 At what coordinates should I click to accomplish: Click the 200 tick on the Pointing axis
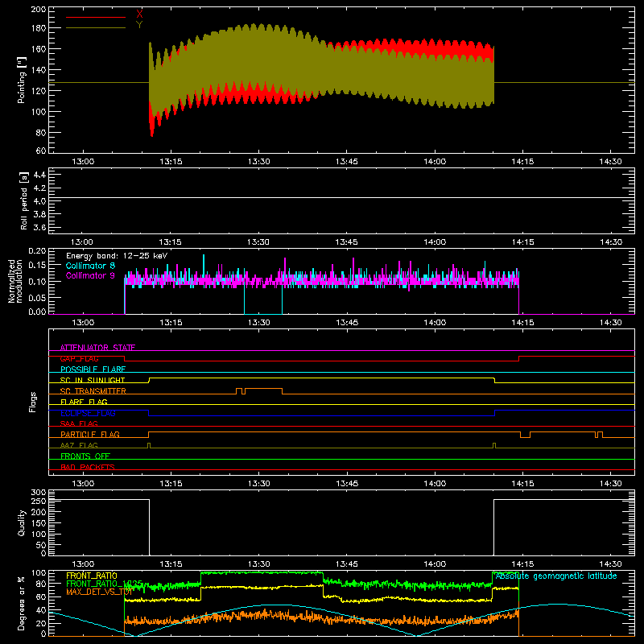[38, 10]
